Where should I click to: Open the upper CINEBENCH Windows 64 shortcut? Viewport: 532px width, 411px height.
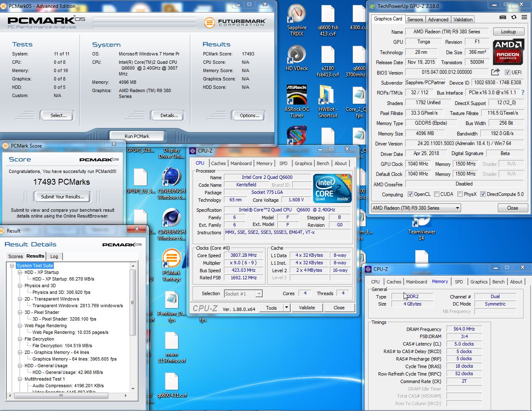coord(171,183)
